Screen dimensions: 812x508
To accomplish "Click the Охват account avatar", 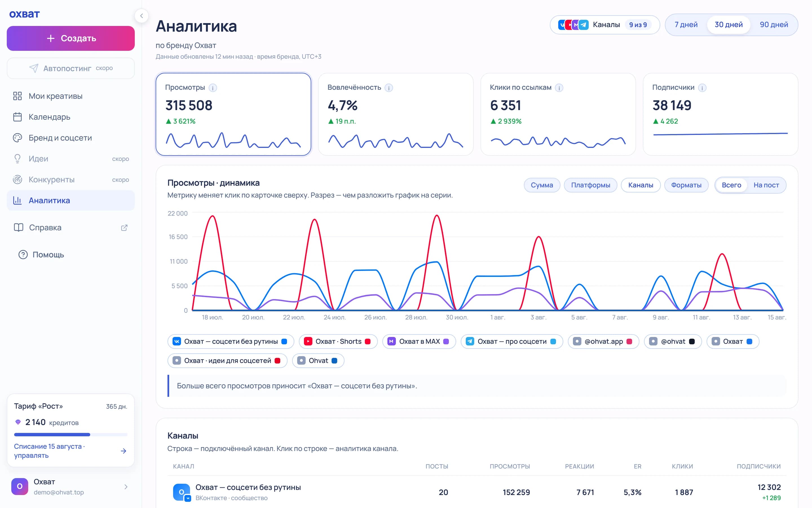I will (x=20, y=487).
